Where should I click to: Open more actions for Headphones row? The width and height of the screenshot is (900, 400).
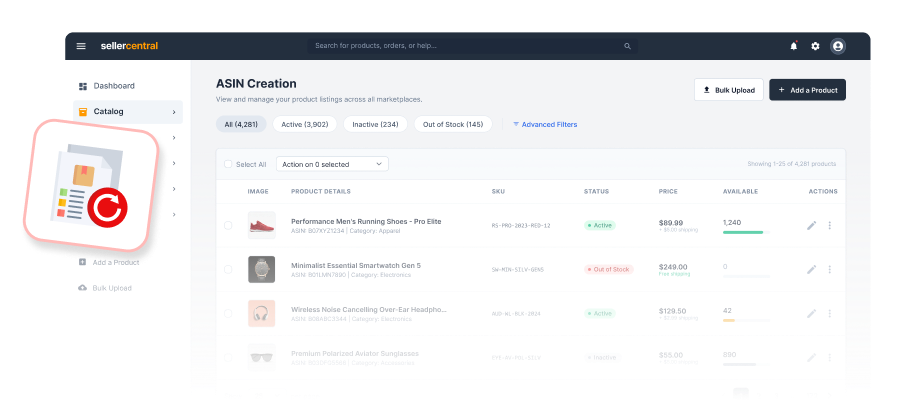coord(829,313)
